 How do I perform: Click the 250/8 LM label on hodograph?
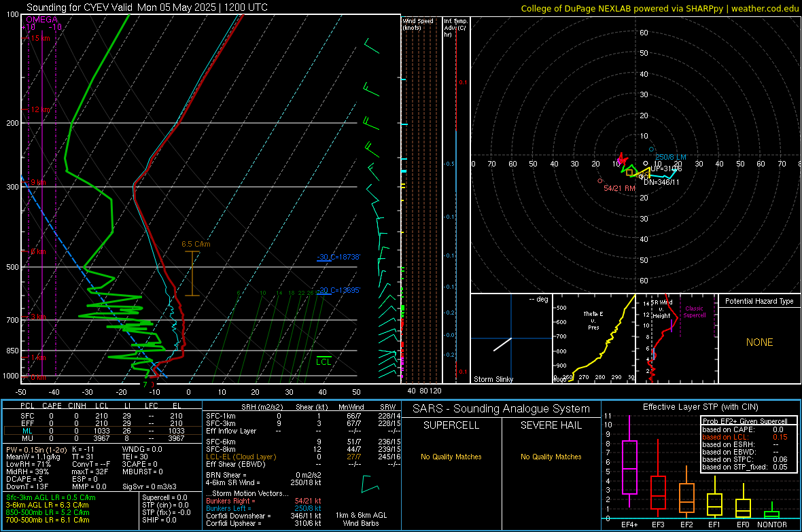pyautogui.click(x=671, y=157)
